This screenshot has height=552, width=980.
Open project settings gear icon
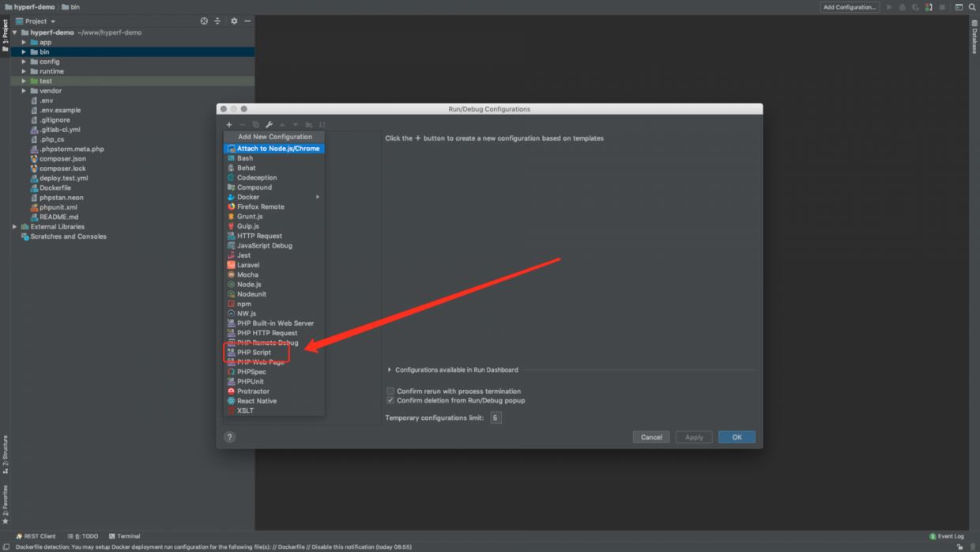coord(234,21)
